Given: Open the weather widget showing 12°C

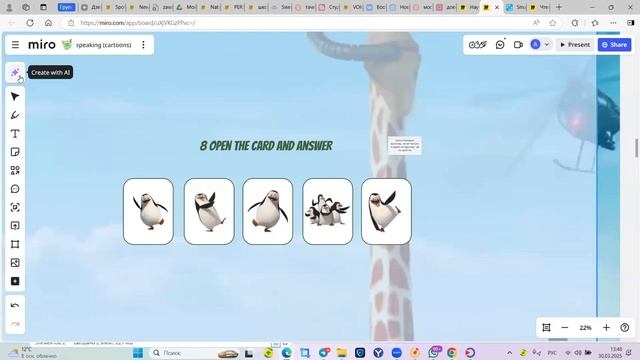Looking at the screenshot, I should pyautogui.click(x=33, y=353).
